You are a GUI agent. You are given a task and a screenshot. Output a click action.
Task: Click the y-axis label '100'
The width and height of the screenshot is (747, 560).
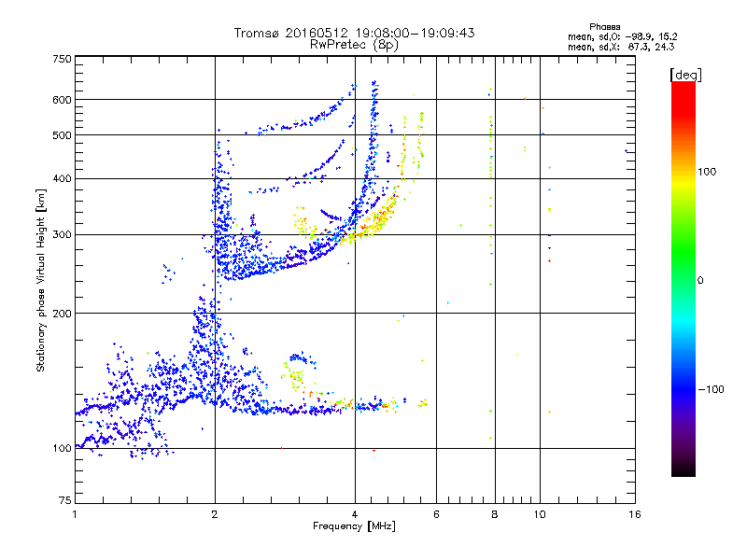[x=62, y=449]
